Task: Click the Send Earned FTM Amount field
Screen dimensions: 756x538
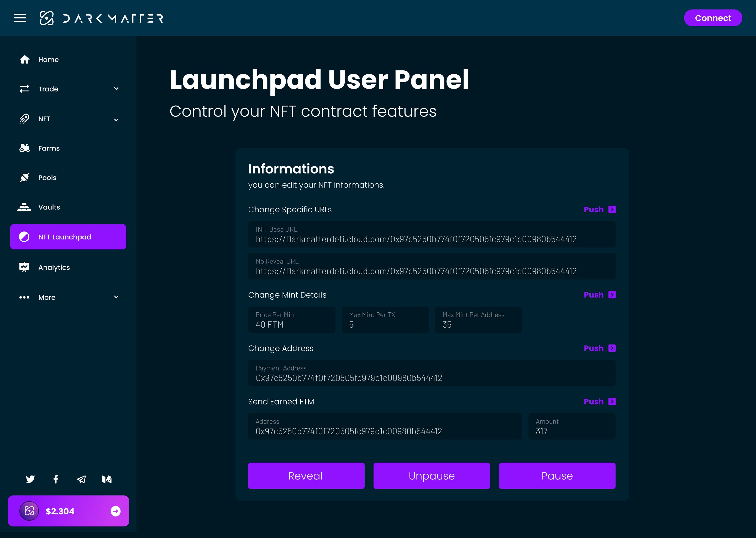Action: tap(572, 427)
